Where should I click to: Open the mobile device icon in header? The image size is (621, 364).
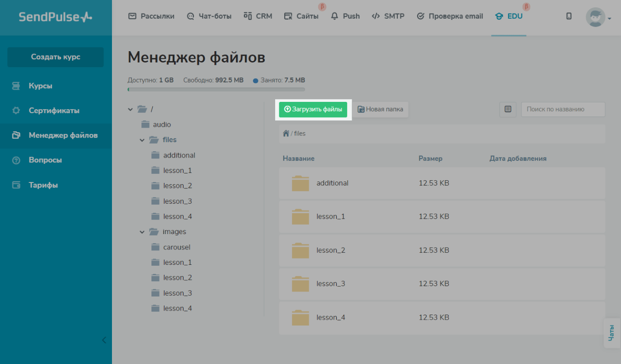[569, 16]
